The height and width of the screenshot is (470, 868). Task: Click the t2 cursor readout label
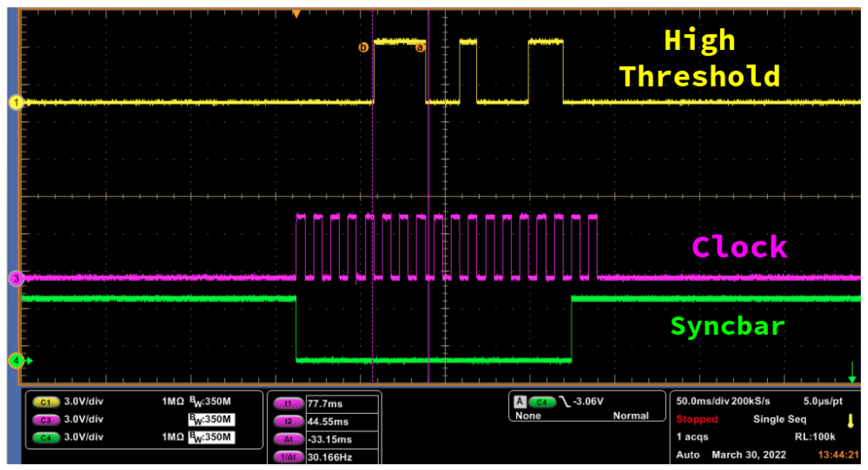289,422
